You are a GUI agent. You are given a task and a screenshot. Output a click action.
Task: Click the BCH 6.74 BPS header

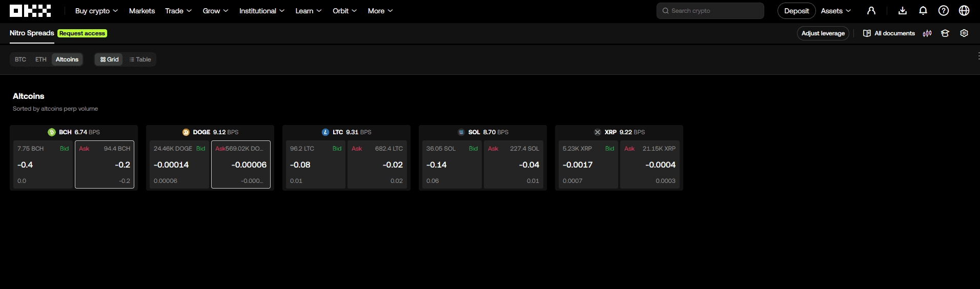[74, 132]
